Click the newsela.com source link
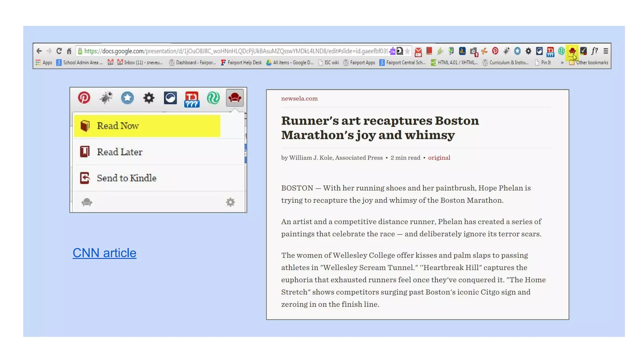 (299, 99)
